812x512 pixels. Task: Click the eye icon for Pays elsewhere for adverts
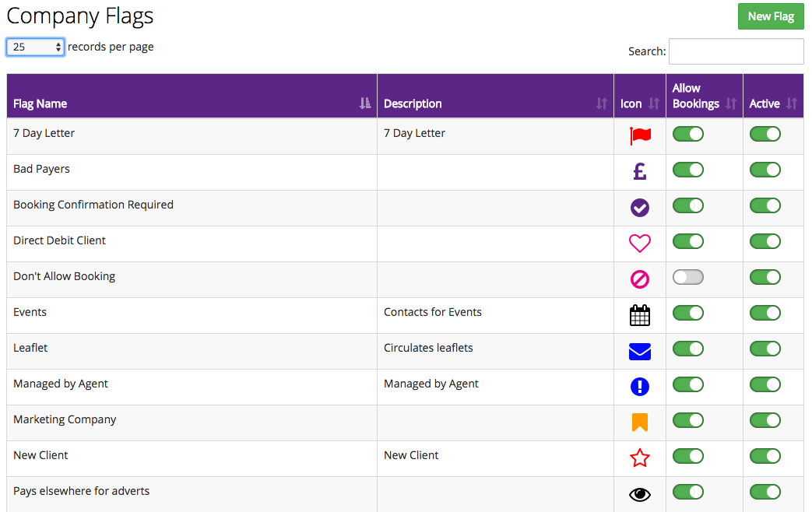click(639, 493)
